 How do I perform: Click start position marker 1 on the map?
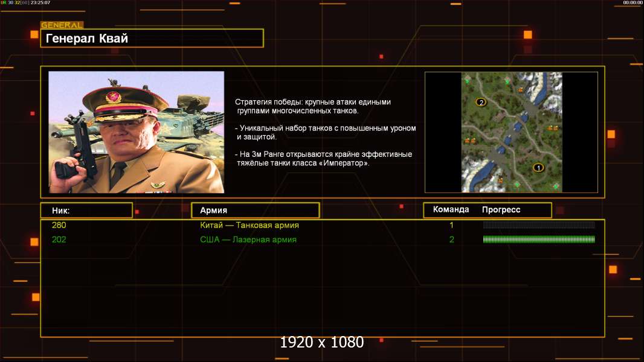point(538,167)
